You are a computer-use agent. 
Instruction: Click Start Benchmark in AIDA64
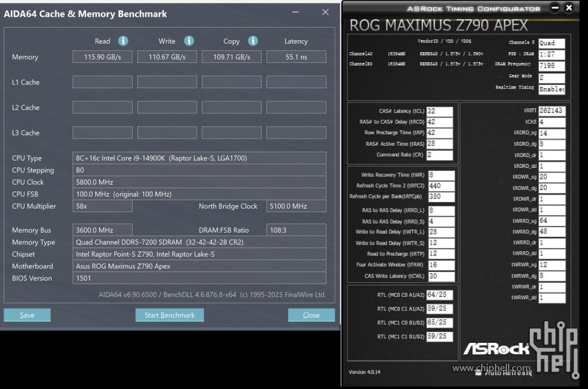[x=169, y=315]
